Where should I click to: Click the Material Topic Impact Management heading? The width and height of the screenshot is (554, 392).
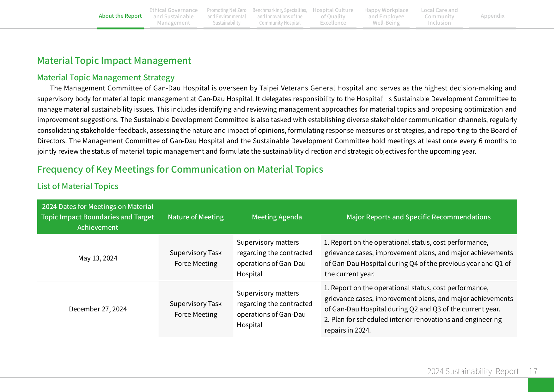point(114,60)
